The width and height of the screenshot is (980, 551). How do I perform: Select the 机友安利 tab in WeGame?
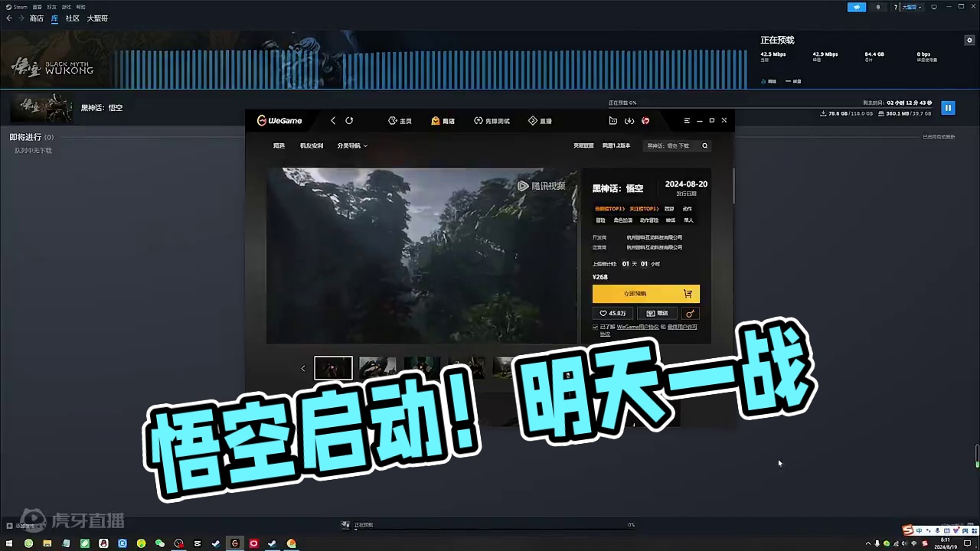311,145
